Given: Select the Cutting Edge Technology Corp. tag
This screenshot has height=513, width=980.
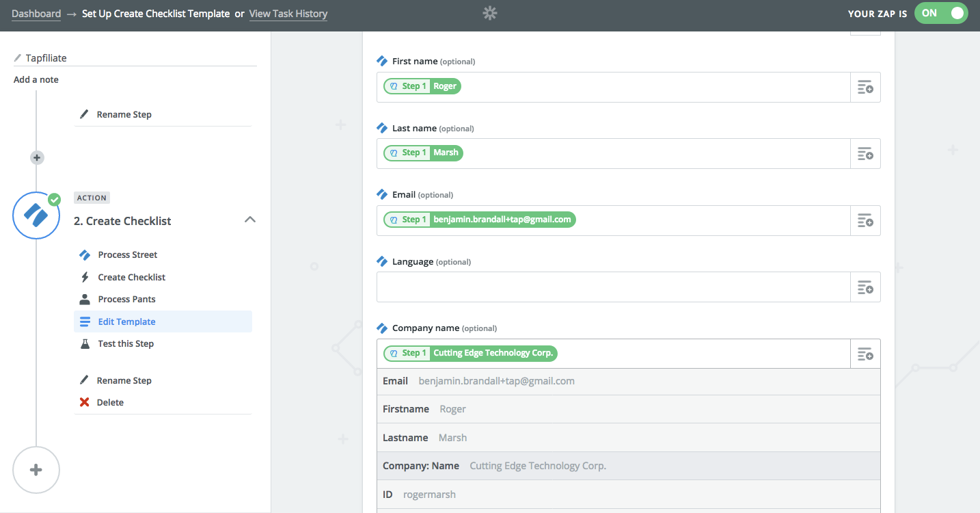Looking at the screenshot, I should (x=471, y=353).
